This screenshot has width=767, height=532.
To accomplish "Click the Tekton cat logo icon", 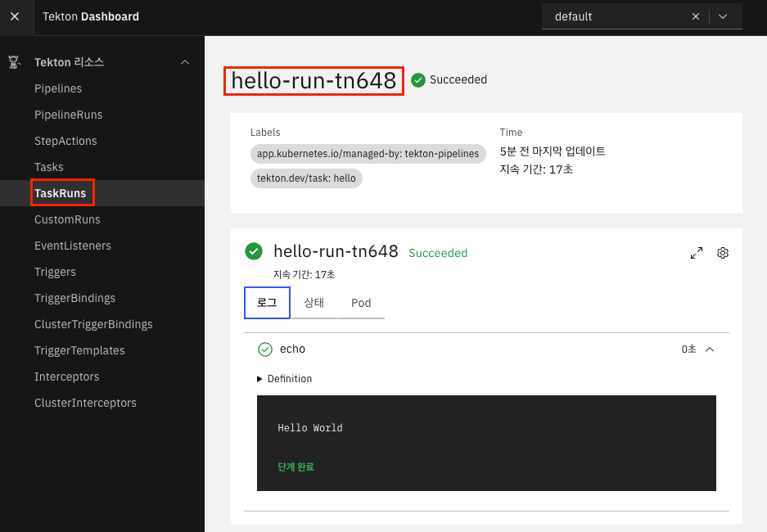I will point(14,62).
